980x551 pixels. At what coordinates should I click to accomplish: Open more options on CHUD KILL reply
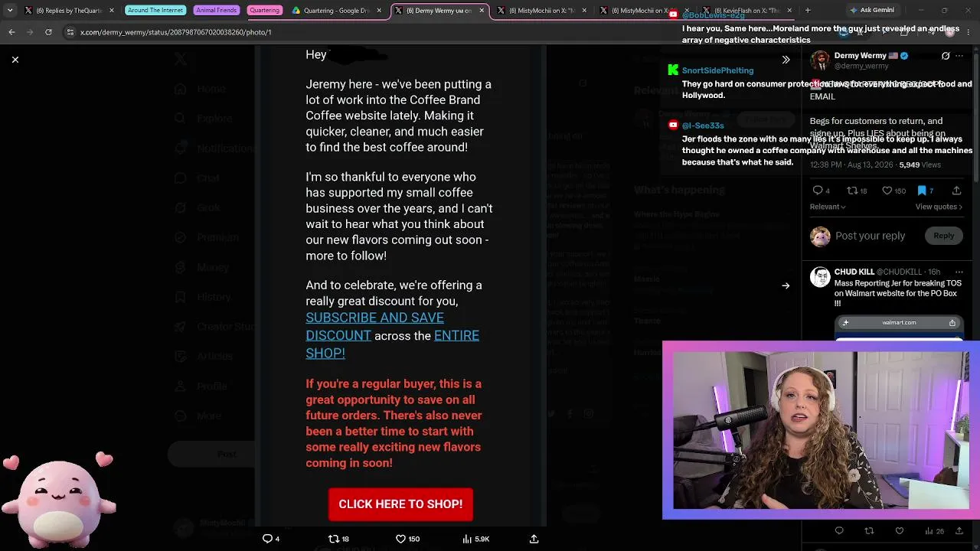coord(959,272)
